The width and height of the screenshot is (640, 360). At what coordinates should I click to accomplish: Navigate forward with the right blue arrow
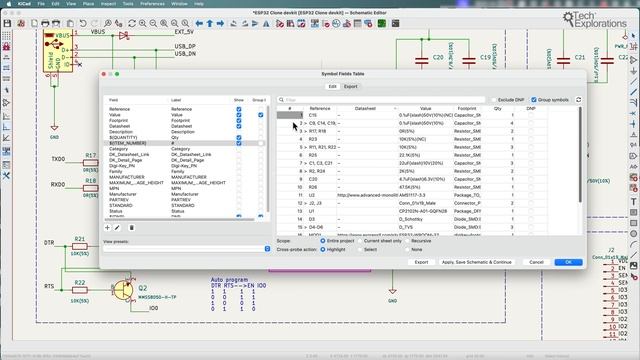coord(220,24)
